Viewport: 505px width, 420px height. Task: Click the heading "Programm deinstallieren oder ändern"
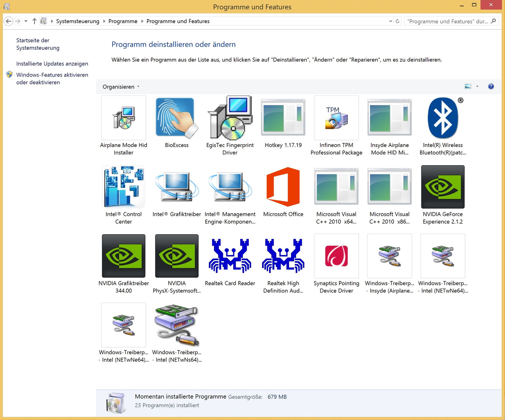pyautogui.click(x=174, y=44)
